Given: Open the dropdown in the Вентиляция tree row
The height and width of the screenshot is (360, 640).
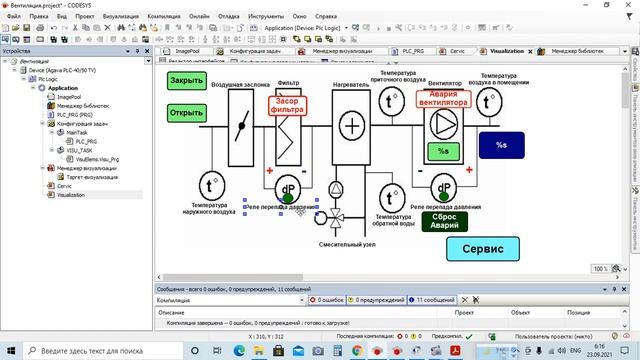Looking at the screenshot, I should coord(148,61).
